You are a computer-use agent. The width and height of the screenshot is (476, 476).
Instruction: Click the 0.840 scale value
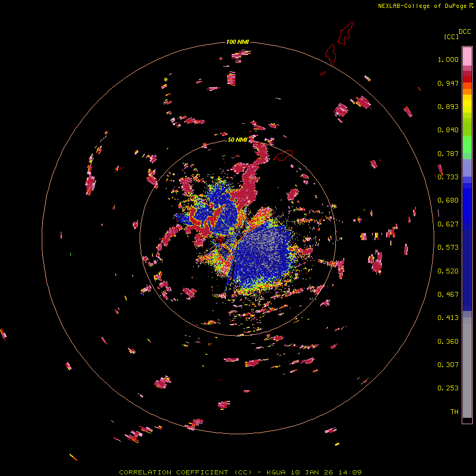448,130
